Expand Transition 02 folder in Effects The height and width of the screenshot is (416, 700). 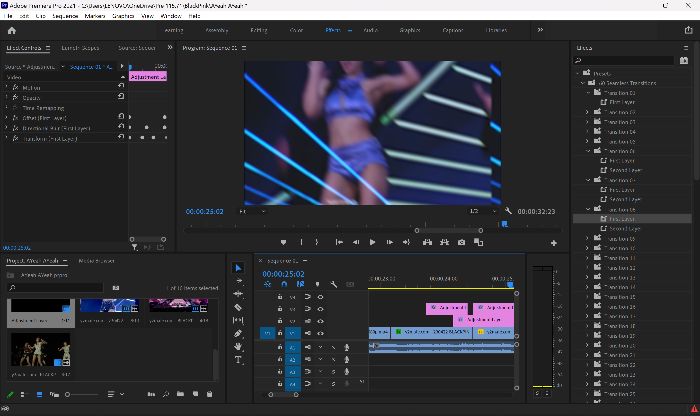pyautogui.click(x=588, y=112)
